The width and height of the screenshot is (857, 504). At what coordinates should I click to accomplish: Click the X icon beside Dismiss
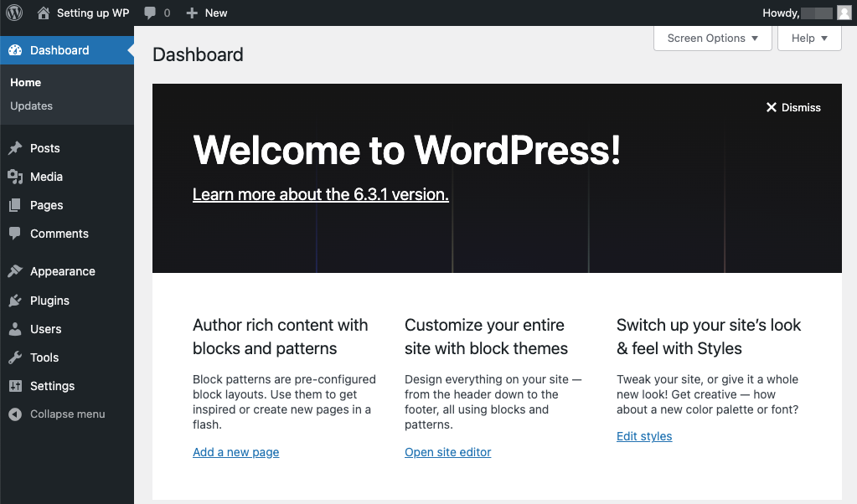(772, 107)
